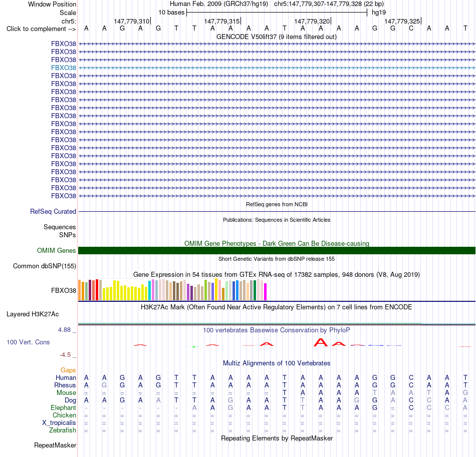Open the RefSeq Curated track label
The width and height of the screenshot is (476, 457).
coord(53,211)
